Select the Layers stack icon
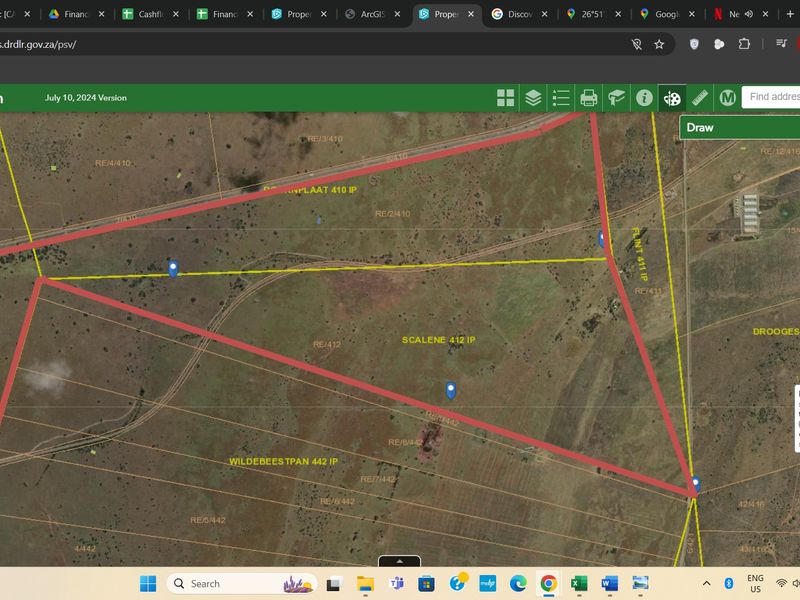Viewport: 800px width, 600px height. (531, 97)
